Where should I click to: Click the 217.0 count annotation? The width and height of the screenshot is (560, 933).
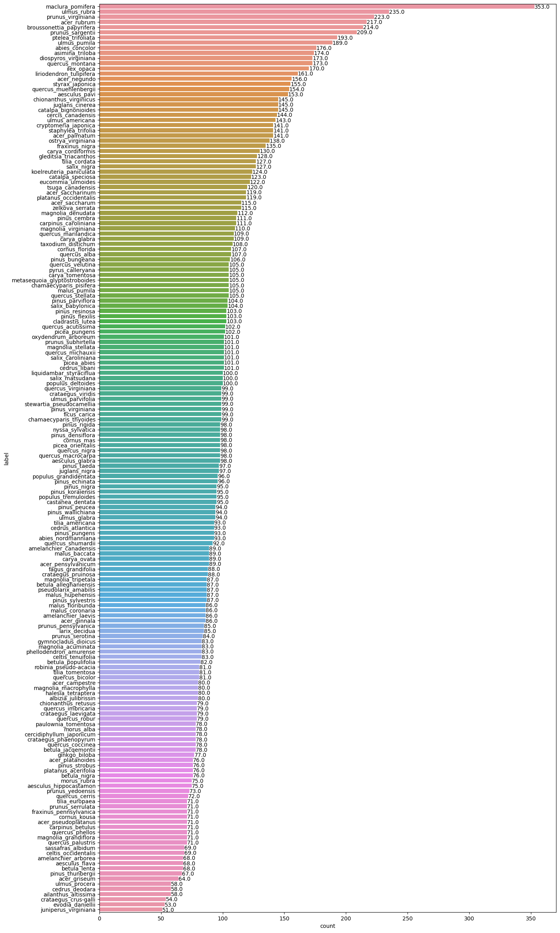point(374,22)
